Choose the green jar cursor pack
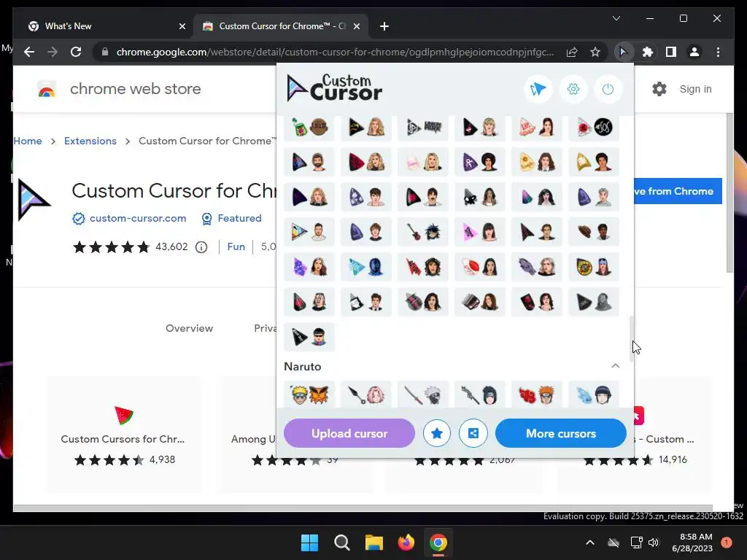Screen dimensions: 747x560 coord(309,127)
